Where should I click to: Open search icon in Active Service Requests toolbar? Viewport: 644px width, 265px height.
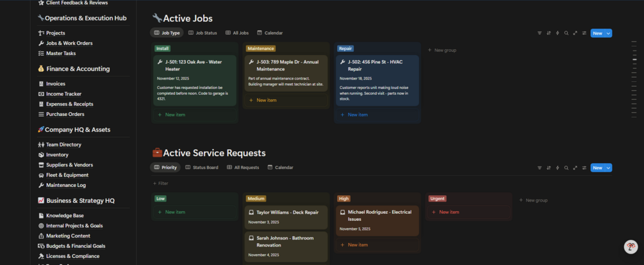click(566, 168)
